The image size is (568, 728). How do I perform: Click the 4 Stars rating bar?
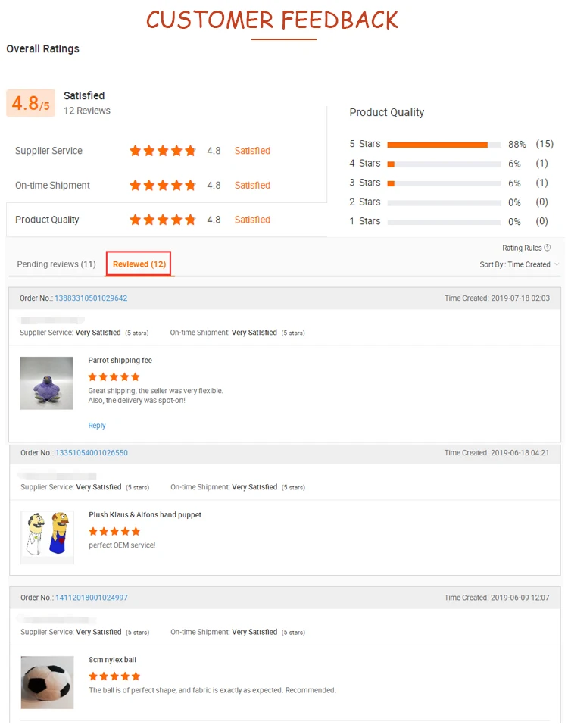pos(444,164)
